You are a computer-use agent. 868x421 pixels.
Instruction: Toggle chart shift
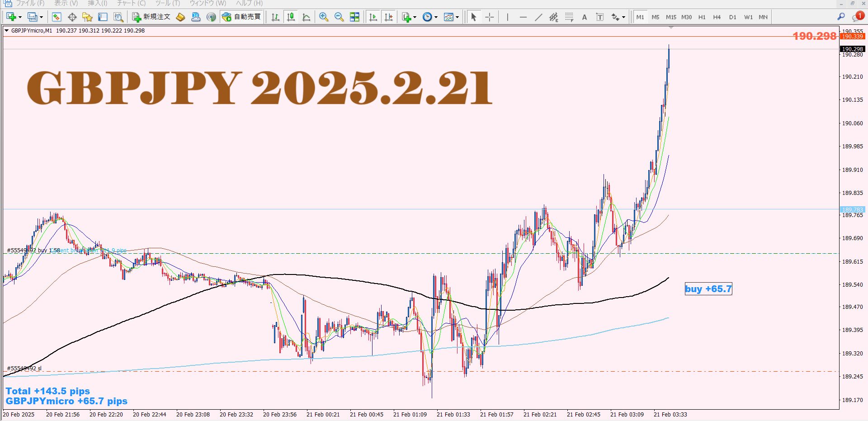click(x=388, y=17)
